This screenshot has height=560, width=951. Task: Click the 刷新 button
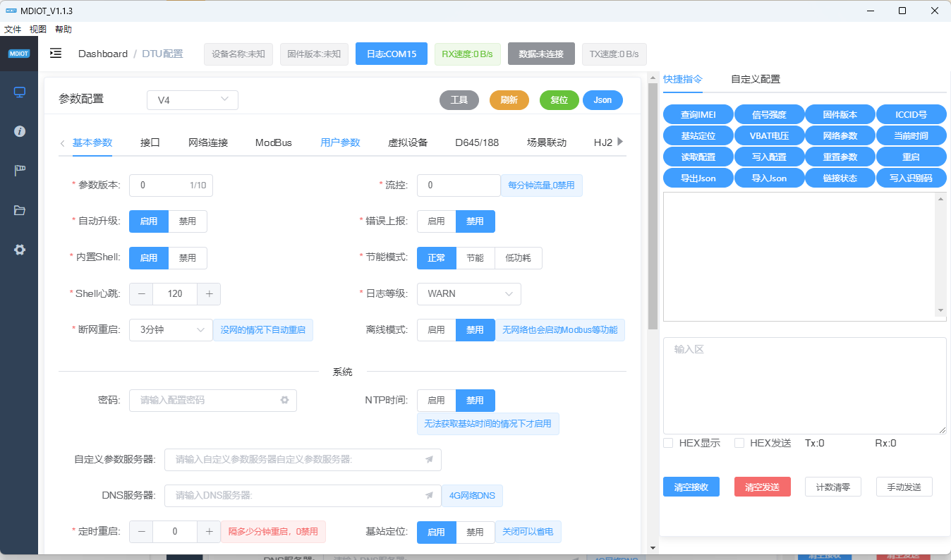tap(509, 100)
